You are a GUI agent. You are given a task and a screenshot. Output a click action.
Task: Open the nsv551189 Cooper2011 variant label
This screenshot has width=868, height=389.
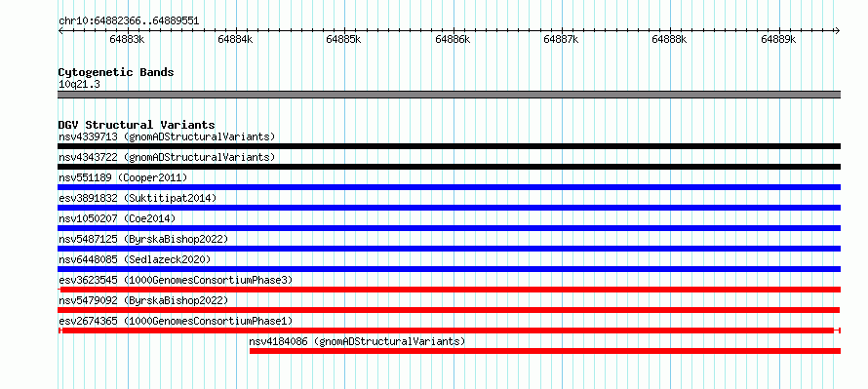[x=123, y=177]
